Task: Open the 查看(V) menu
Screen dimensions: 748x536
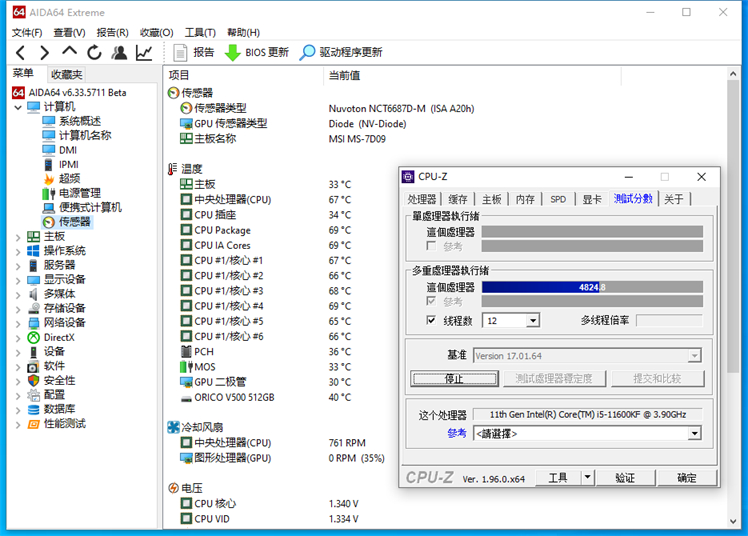Action: 69,32
